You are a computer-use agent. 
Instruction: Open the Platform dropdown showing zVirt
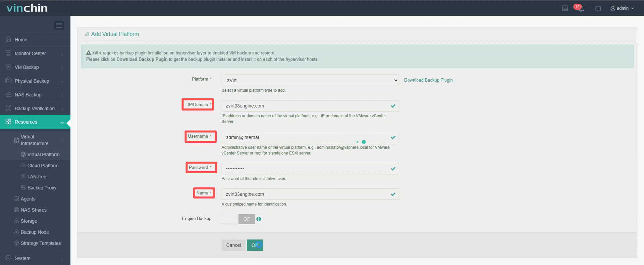coord(310,80)
